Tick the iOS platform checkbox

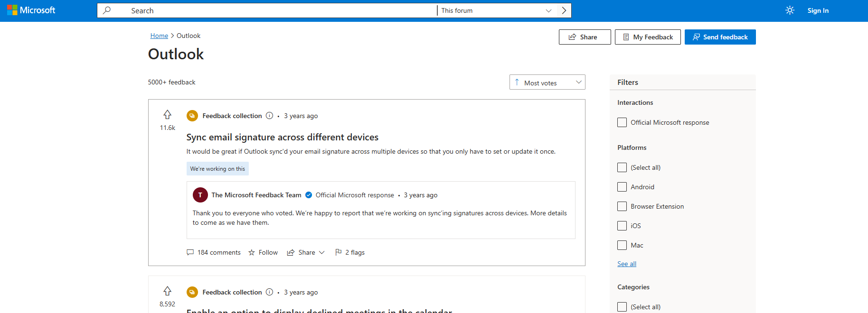[622, 226]
